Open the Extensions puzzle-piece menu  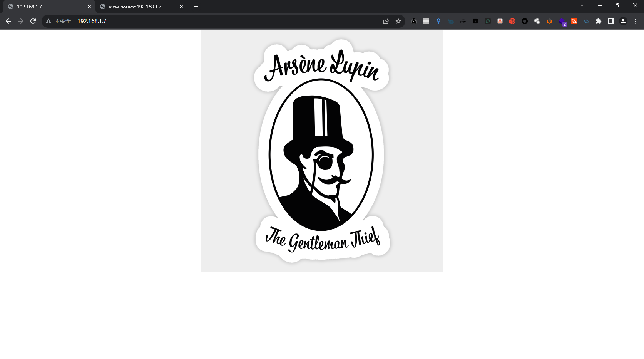(x=599, y=21)
